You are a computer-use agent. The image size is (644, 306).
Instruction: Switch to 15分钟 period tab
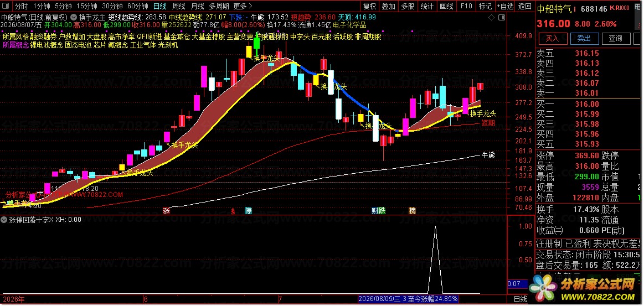pos(87,6)
